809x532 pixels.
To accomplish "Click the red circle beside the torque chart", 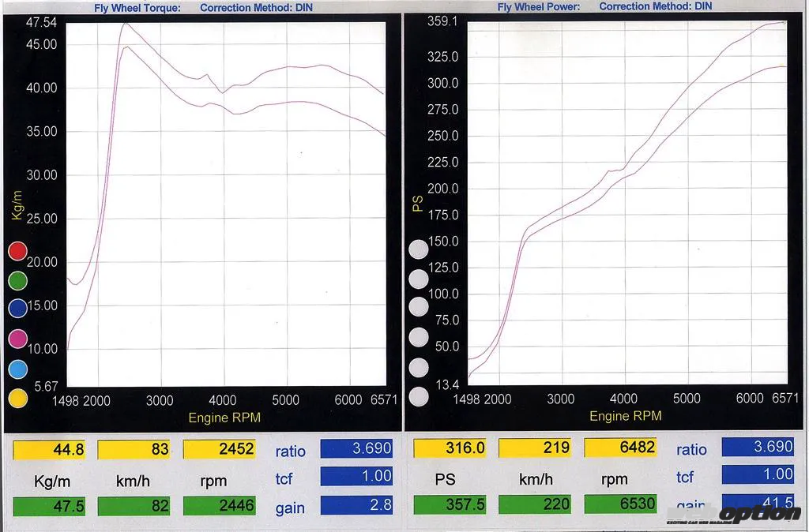I will tap(17, 252).
